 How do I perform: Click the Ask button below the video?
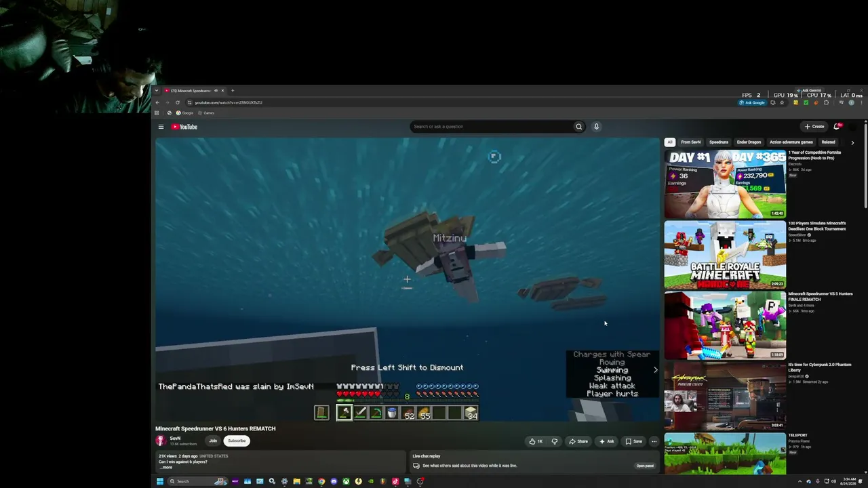click(606, 441)
